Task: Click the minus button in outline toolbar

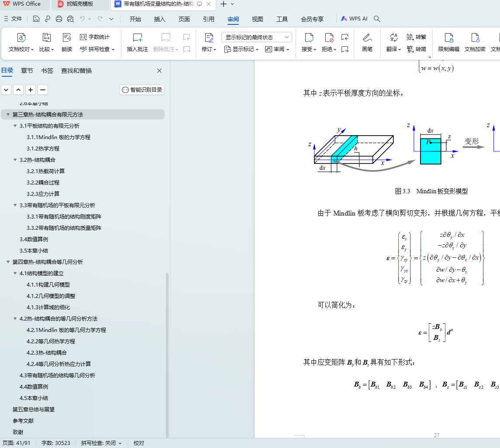Action: click(43, 90)
